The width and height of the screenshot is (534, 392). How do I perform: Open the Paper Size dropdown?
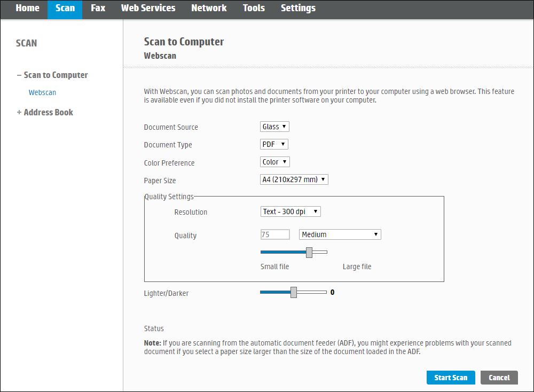294,180
